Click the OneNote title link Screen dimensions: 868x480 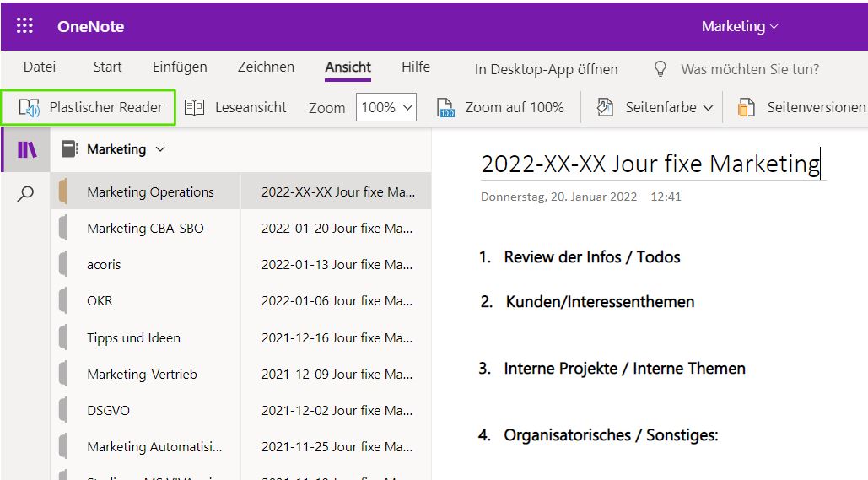coord(91,26)
